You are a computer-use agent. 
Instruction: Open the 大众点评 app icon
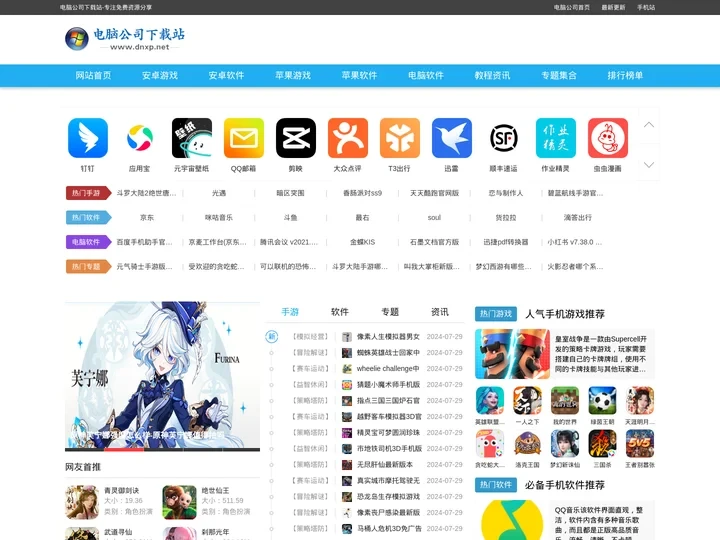click(348, 138)
